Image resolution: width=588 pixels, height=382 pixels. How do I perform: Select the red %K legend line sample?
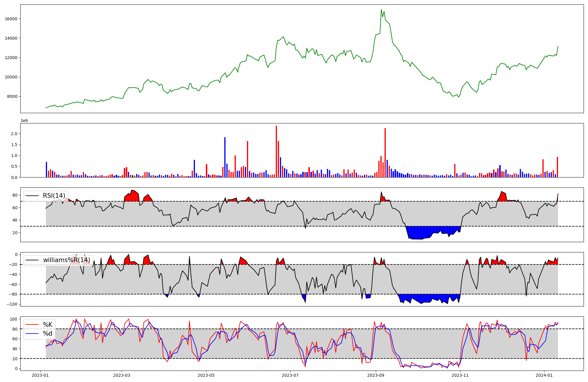coord(32,325)
